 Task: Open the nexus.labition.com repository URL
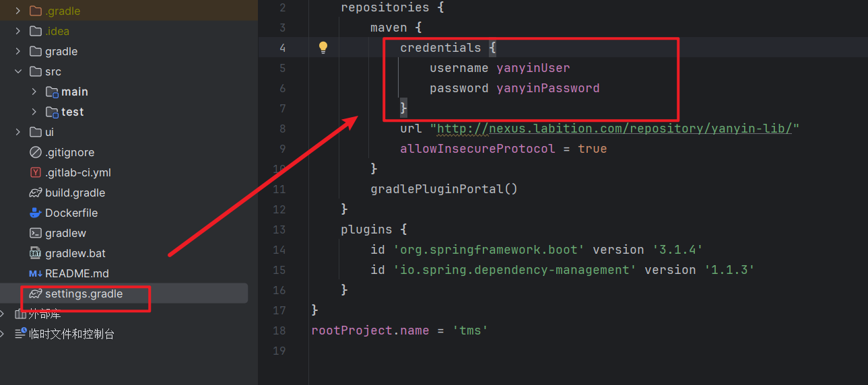[614, 129]
